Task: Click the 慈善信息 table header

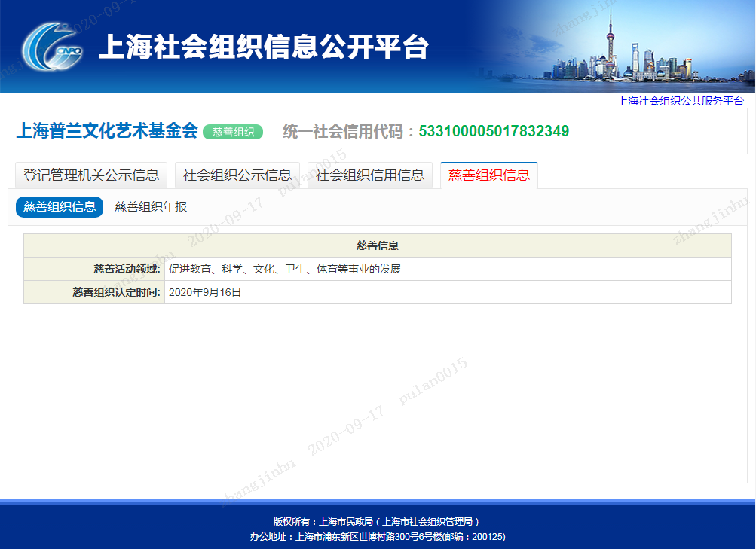Action: point(378,246)
